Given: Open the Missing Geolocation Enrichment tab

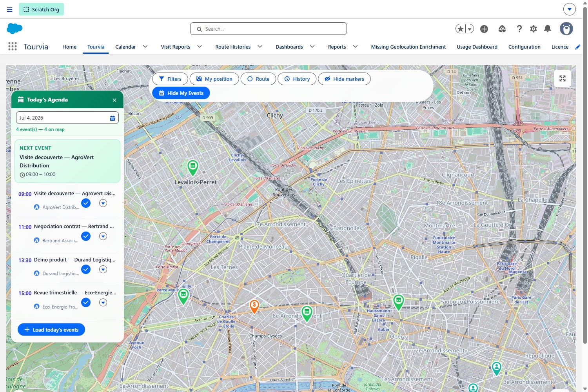Looking at the screenshot, I should [408, 47].
